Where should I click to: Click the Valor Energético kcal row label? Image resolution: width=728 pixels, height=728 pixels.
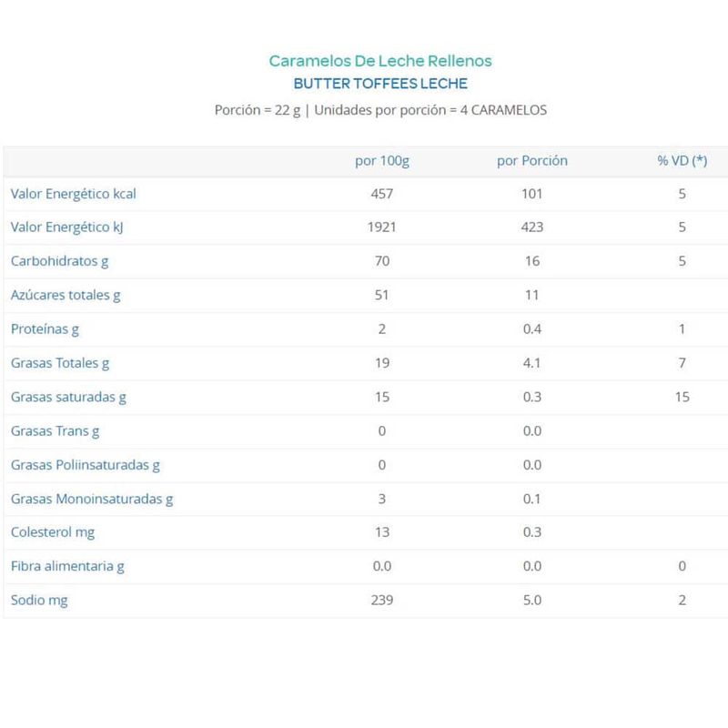[x=74, y=194]
